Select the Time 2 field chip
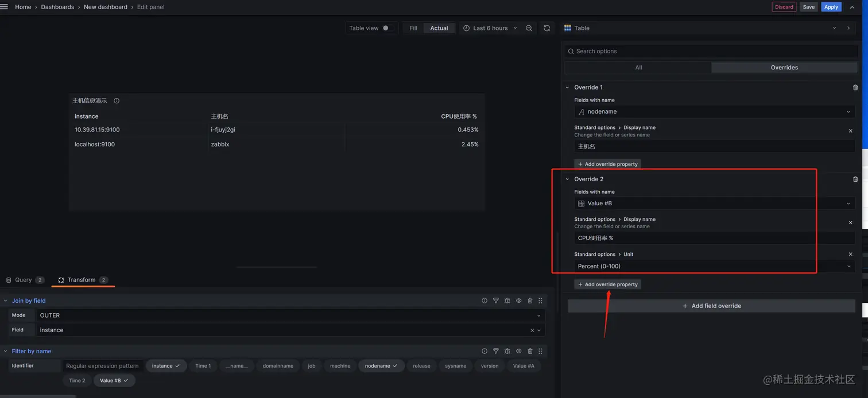 point(77,380)
